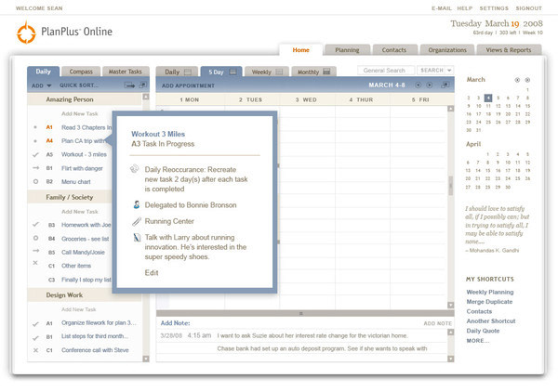Switch calendar to Daily view tab
Image resolution: width=558 pixels, height=392 pixels.
coord(177,72)
